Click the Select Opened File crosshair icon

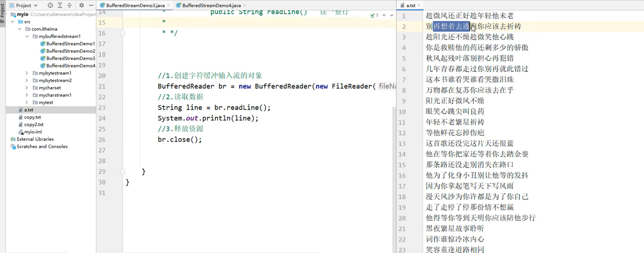click(x=50, y=5)
